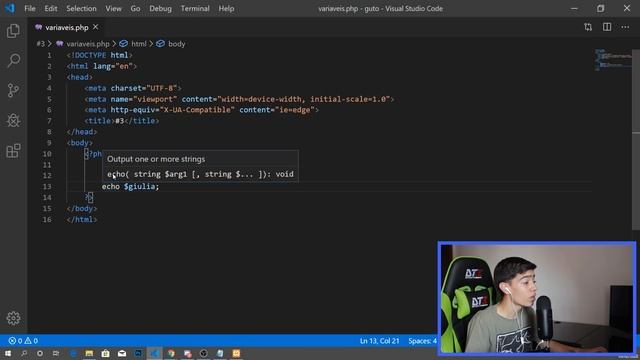Open the File menu
640x360 pixels.
[x=30, y=9]
